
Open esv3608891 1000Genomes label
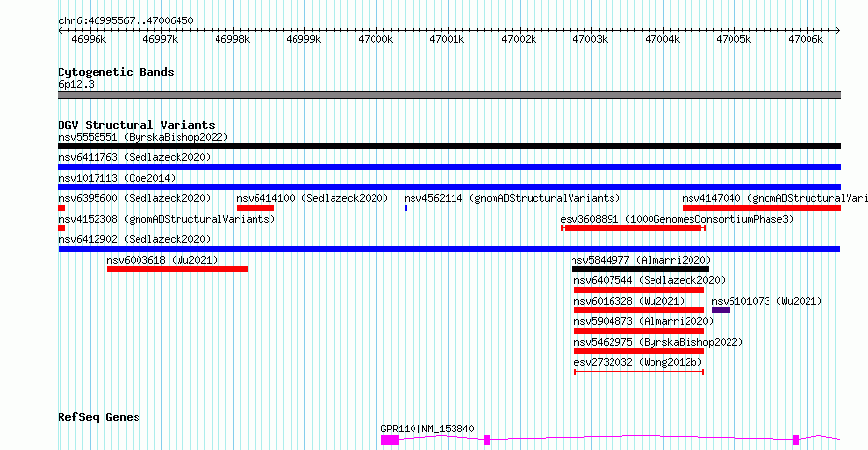pyautogui.click(x=677, y=219)
